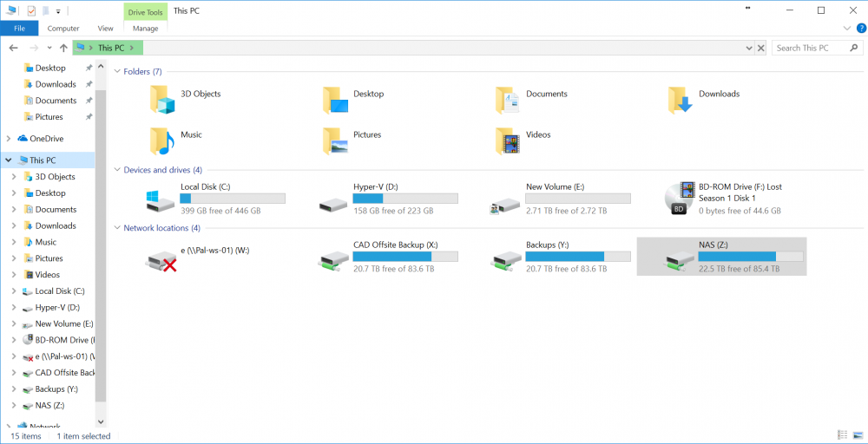Expand the OneDrive tree node
Viewport: 868px width, 444px height.
9,139
